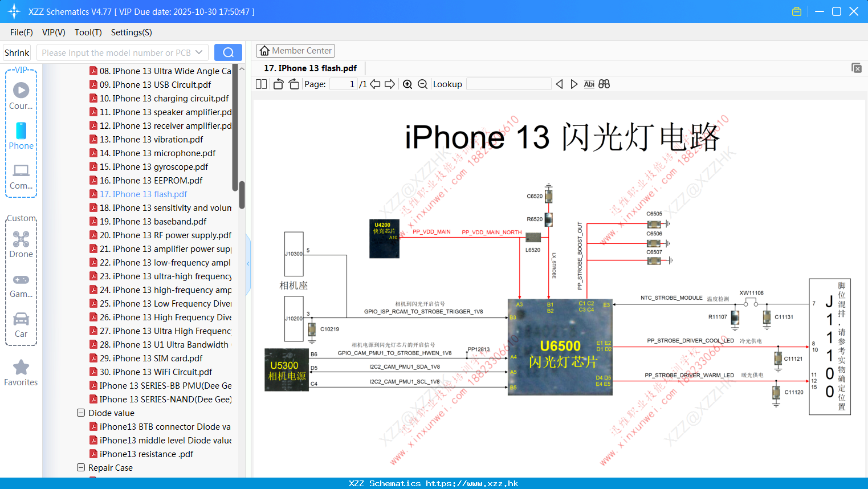Collapse the Diode value tree node
Screen dimensions: 868x489
click(x=81, y=413)
